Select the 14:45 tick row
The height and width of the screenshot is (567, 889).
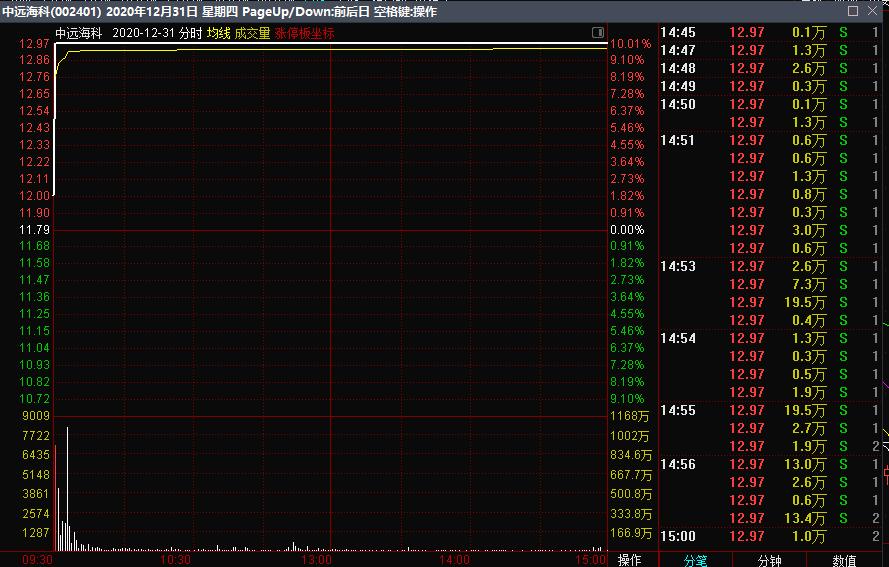click(771, 32)
